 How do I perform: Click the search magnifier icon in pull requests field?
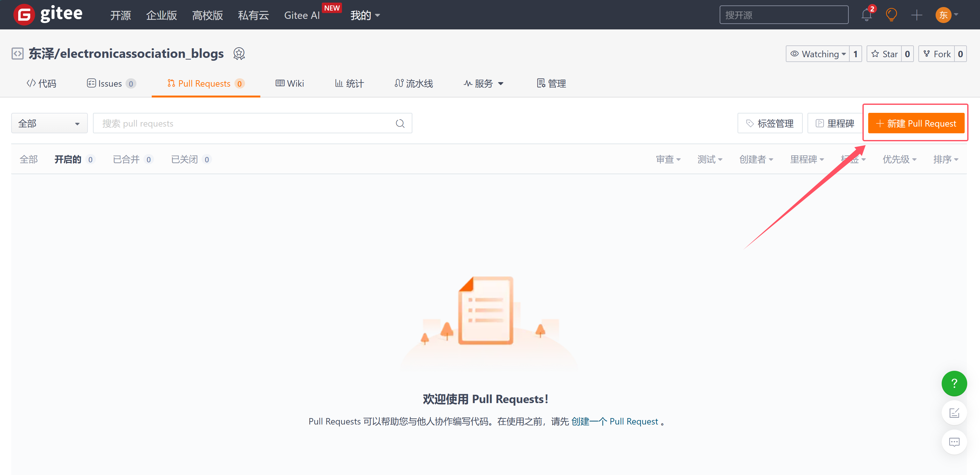point(400,123)
